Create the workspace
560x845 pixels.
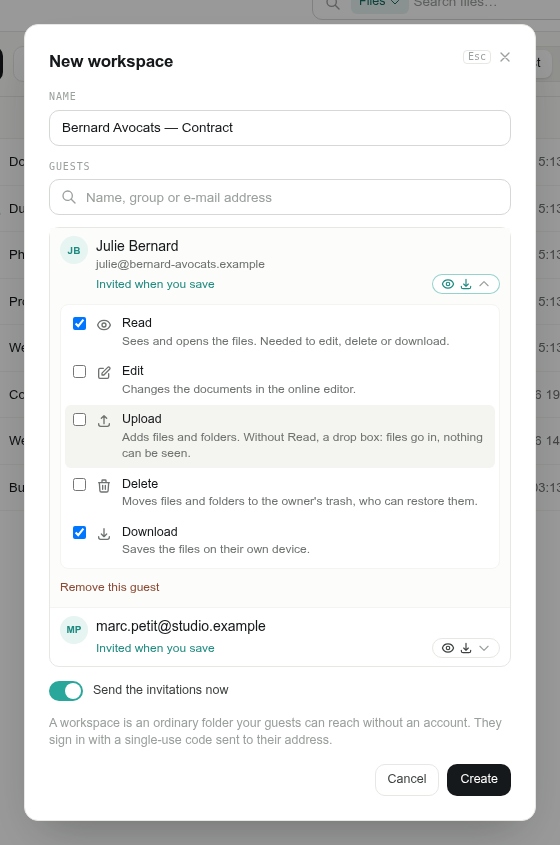479,779
